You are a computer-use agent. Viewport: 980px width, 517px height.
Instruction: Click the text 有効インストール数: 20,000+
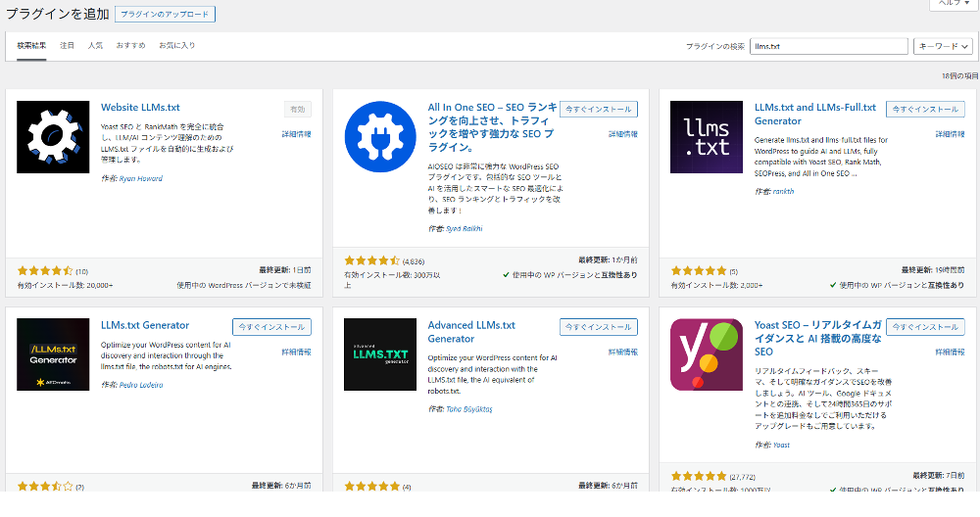point(65,285)
